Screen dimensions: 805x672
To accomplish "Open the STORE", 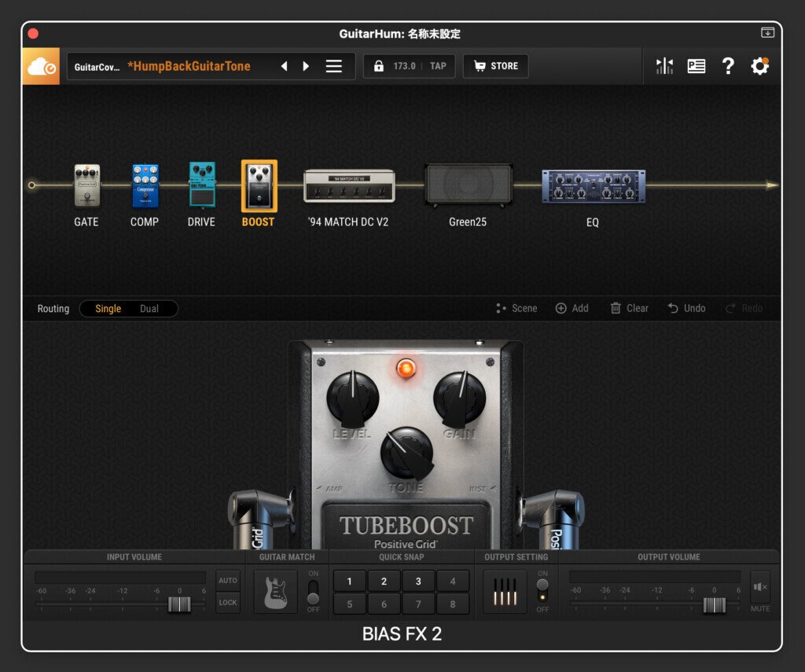I will [x=495, y=66].
